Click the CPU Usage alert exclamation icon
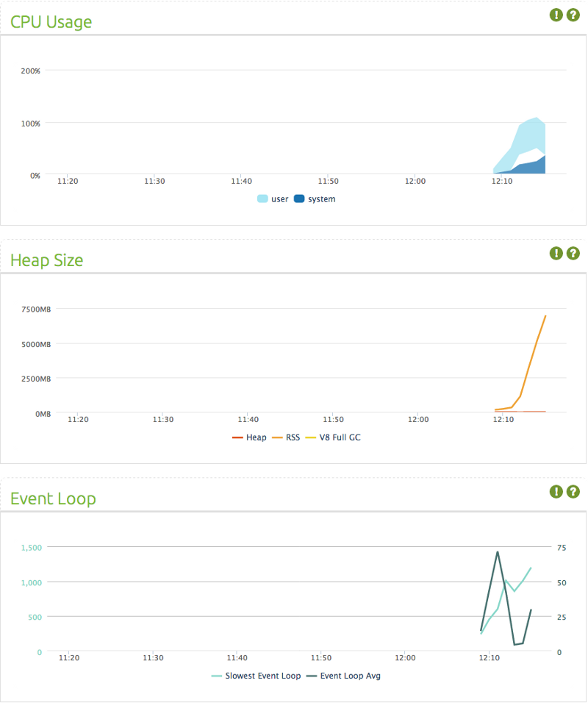Screen dimensions: 588x708 tap(556, 15)
